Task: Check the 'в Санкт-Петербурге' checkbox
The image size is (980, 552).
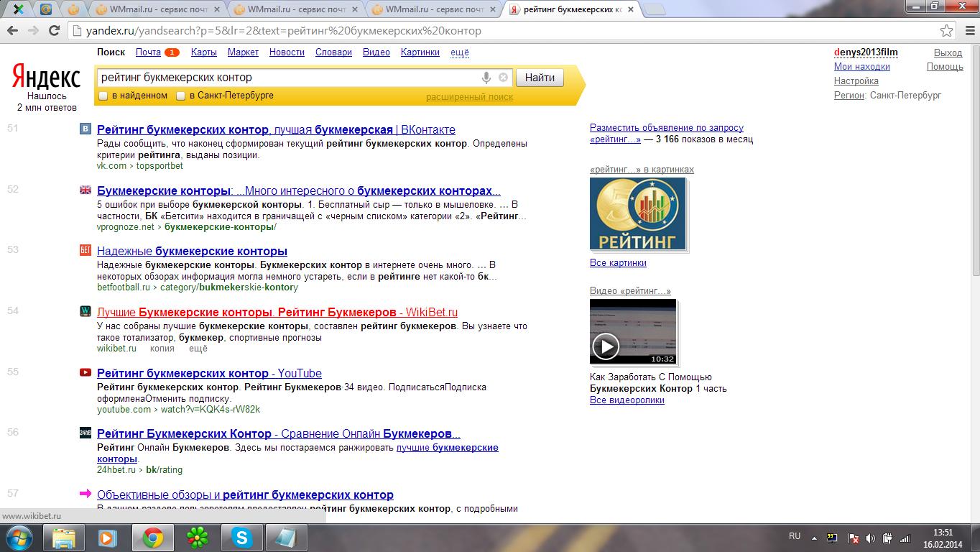Action: click(181, 96)
